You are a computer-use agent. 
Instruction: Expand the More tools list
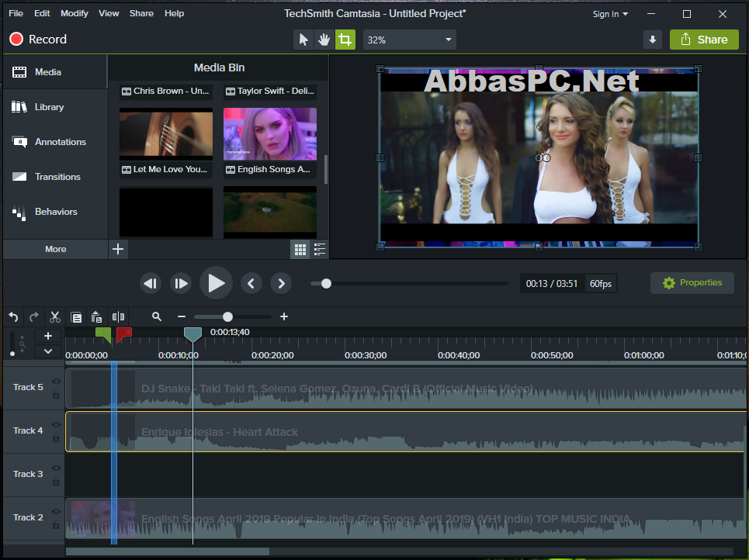coord(55,249)
